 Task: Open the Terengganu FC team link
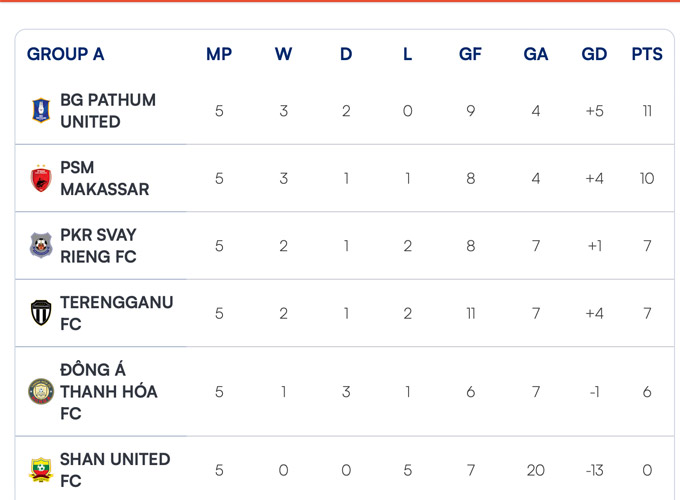117,313
